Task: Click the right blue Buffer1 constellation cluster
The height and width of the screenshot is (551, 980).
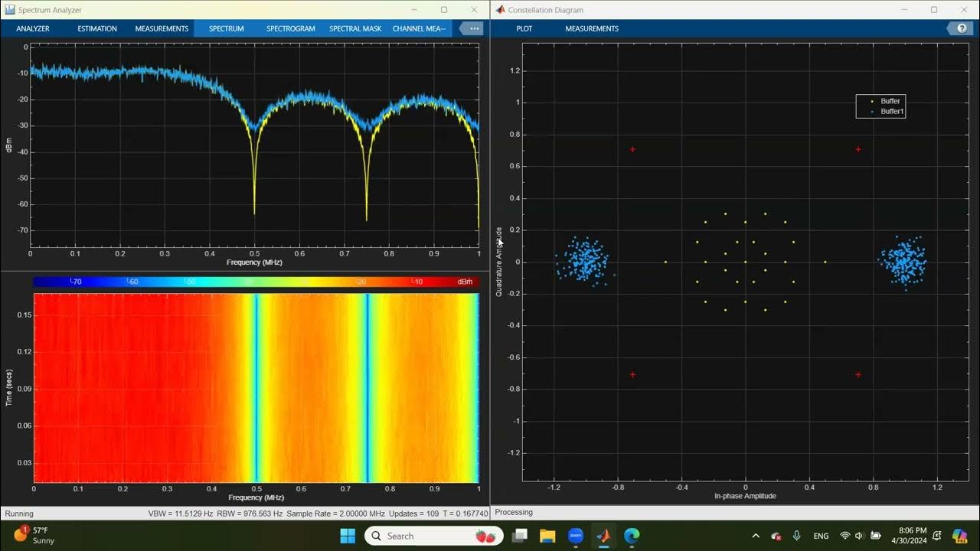Action: point(904,262)
